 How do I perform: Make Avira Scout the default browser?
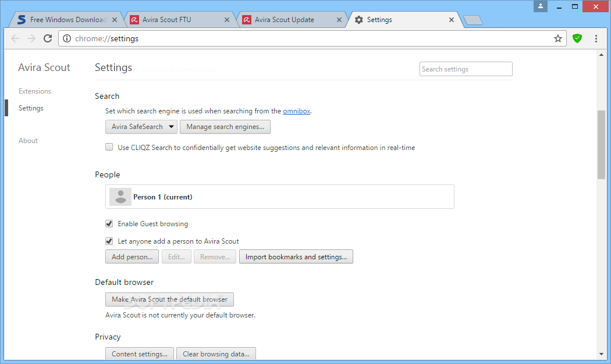(169, 299)
